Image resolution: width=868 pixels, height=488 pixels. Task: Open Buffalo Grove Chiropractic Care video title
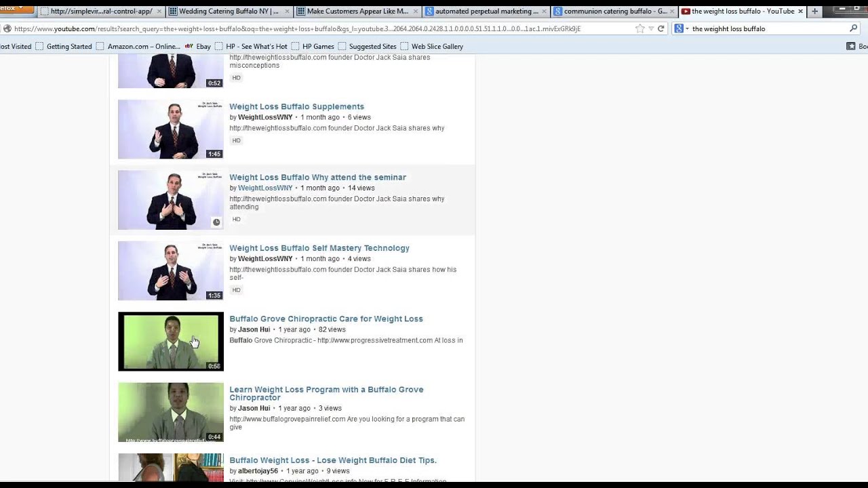pos(326,319)
